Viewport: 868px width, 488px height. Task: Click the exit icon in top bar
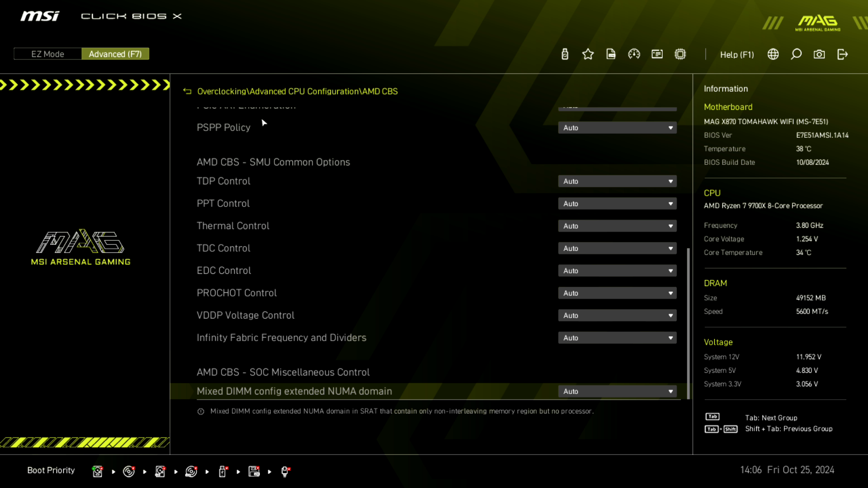coord(842,54)
